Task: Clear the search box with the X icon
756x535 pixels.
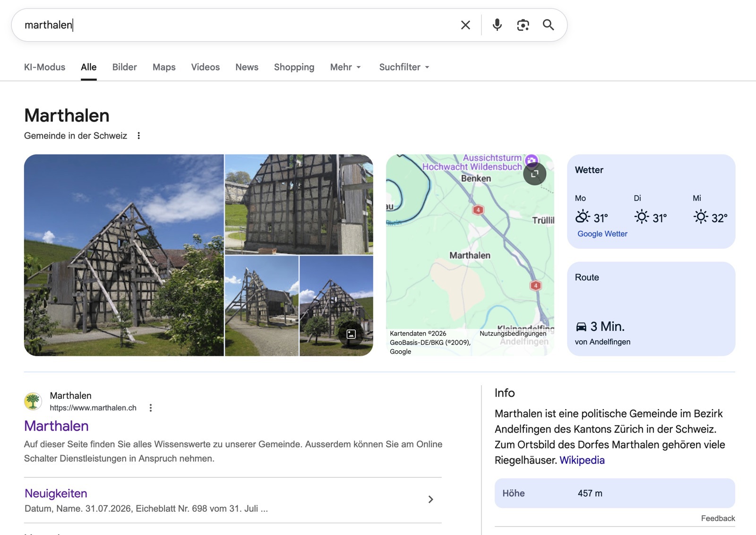Action: pos(465,25)
